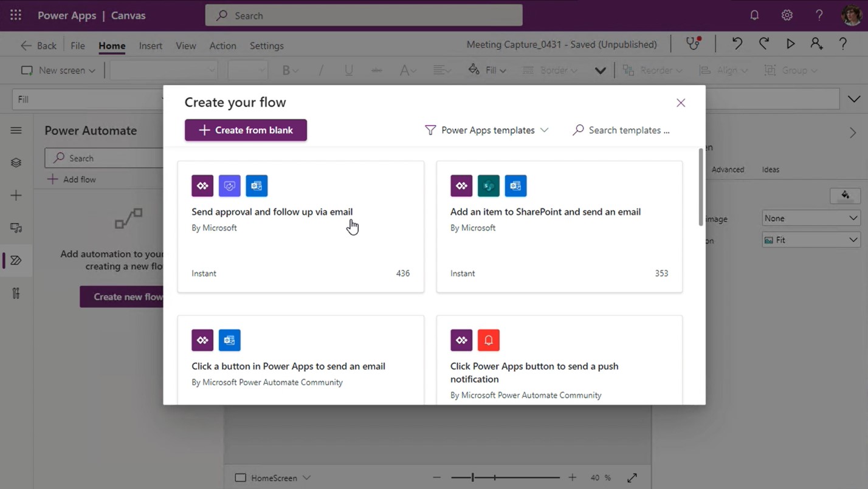Toggle underline formatting

pyautogui.click(x=348, y=70)
